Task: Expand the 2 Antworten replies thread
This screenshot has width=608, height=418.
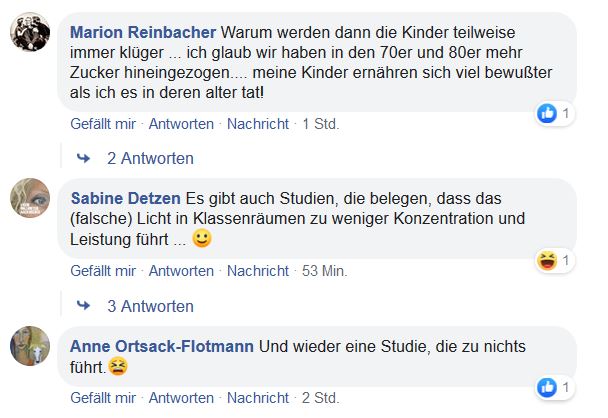Action: (x=150, y=158)
